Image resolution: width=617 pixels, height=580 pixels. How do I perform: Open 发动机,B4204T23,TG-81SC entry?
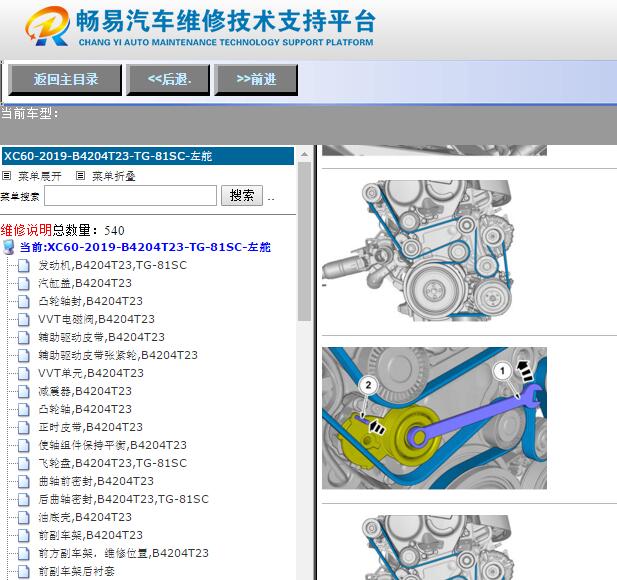[113, 265]
